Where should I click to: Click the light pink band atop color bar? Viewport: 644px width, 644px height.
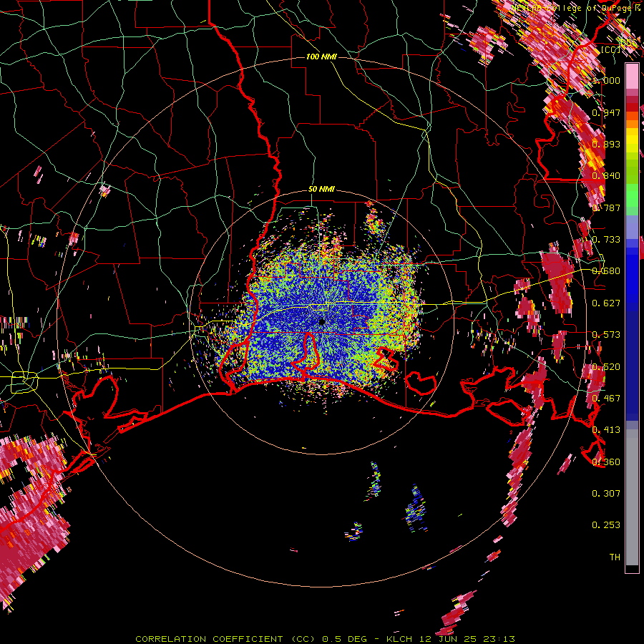coord(632,77)
